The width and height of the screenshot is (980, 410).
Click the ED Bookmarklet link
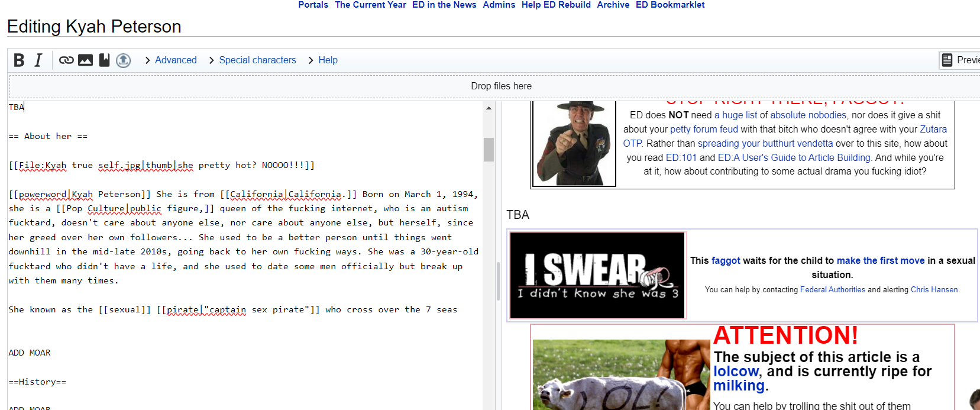tap(670, 5)
